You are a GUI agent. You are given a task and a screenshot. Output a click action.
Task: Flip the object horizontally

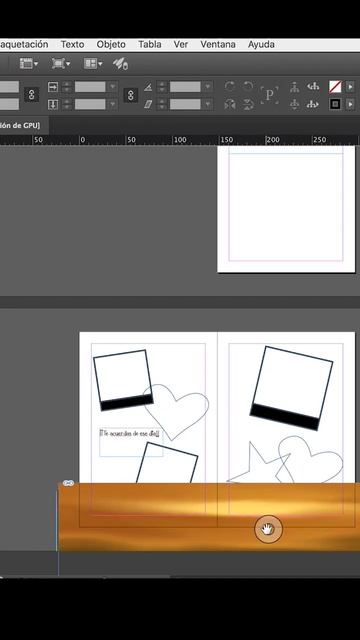(230, 104)
